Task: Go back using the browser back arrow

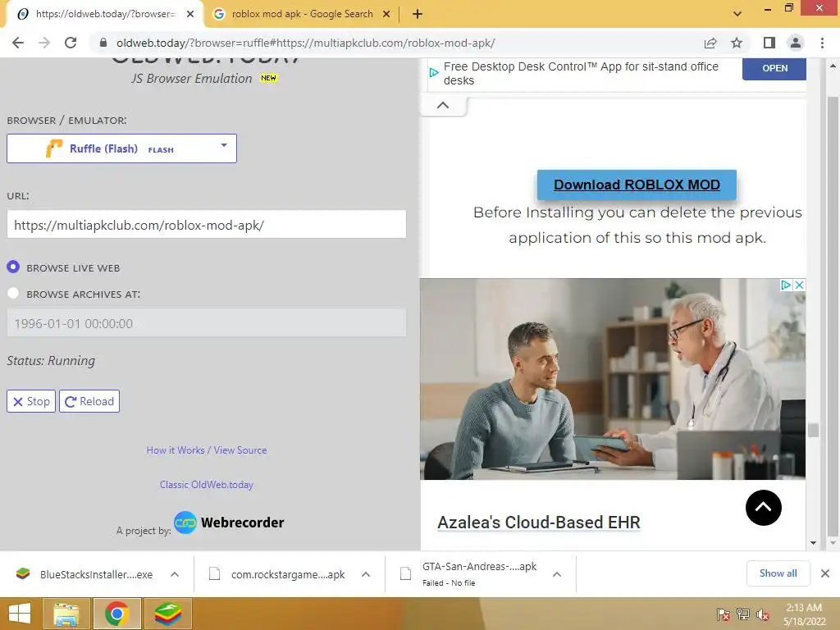Action: tap(18, 43)
